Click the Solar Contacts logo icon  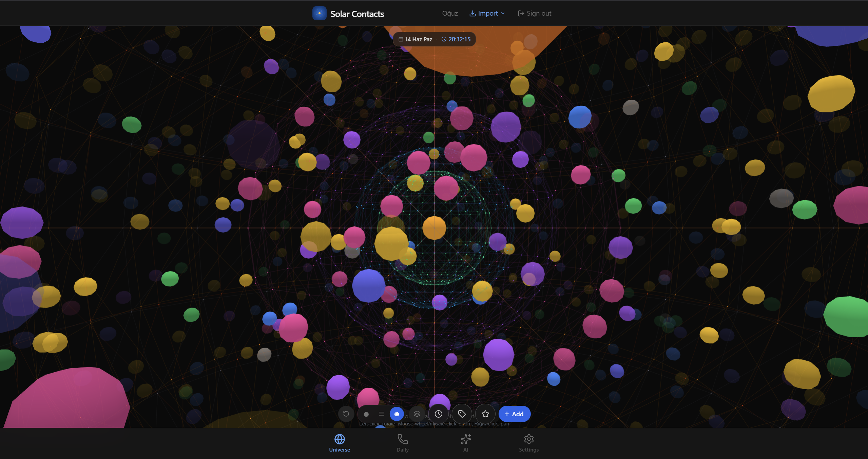[319, 14]
